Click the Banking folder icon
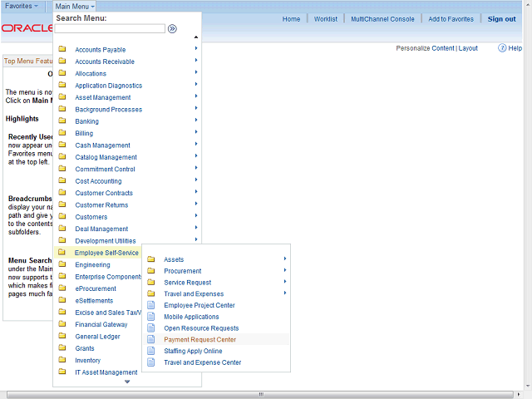The width and height of the screenshot is (532, 399). [x=62, y=121]
